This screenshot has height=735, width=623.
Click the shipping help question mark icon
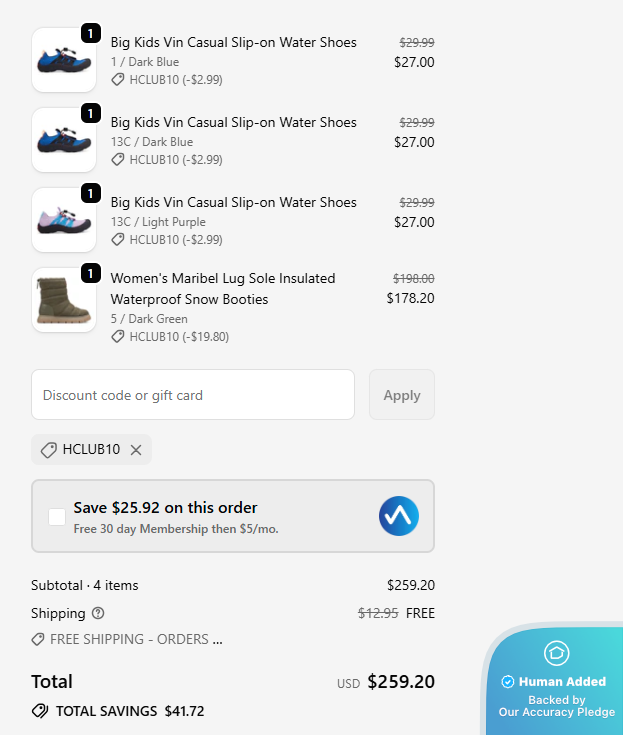98,613
